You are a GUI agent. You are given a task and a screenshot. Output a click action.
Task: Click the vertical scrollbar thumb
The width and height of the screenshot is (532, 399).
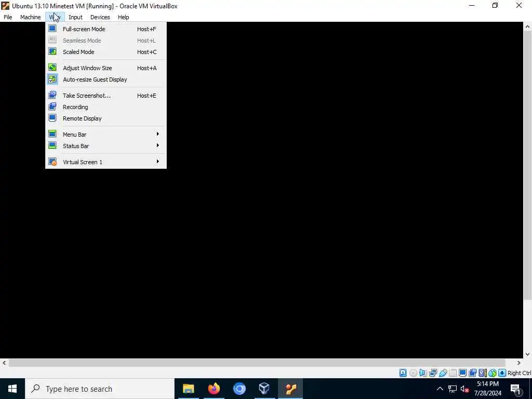(x=528, y=165)
